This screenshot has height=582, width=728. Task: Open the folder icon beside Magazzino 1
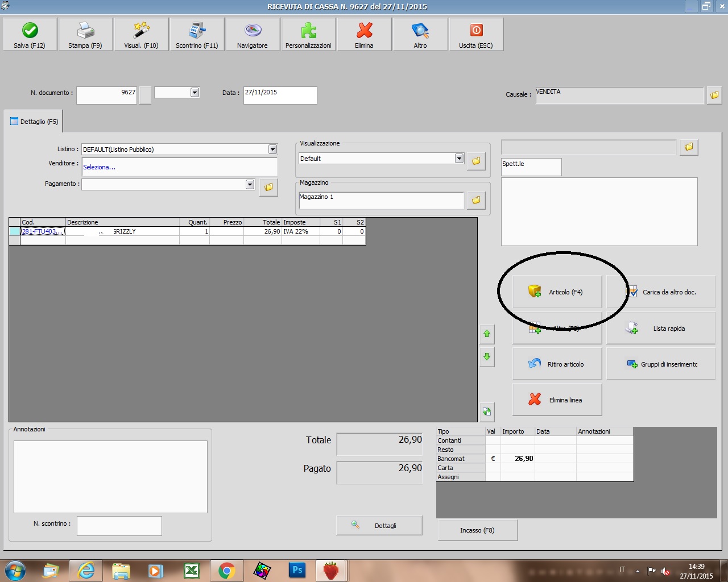476,200
